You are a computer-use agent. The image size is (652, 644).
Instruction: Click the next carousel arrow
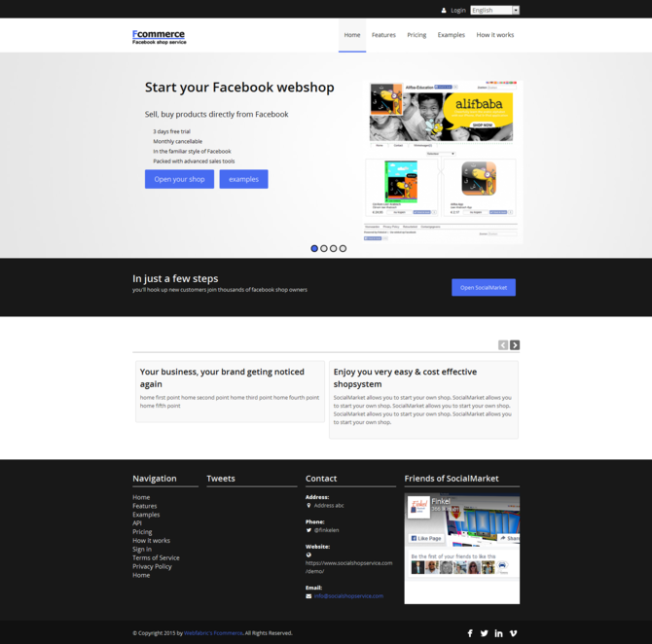(515, 345)
